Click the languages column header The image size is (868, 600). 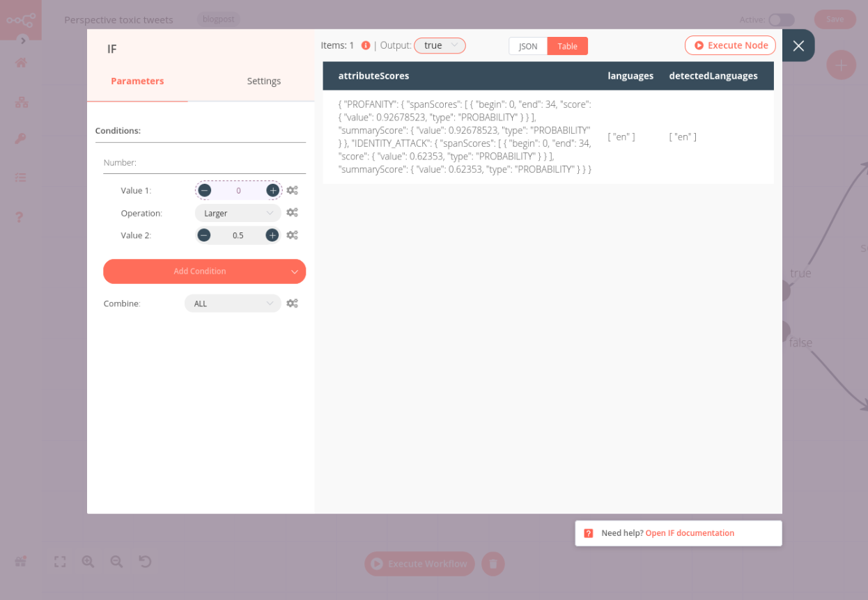click(630, 76)
